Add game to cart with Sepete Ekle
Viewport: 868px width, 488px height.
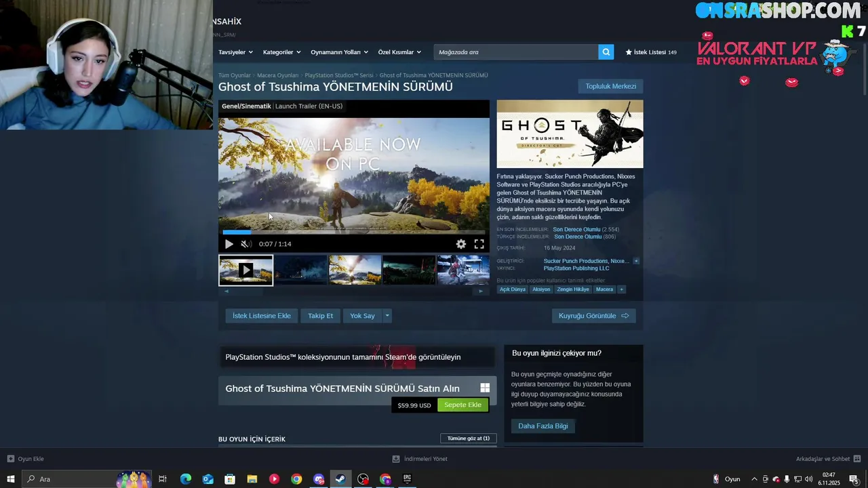(x=462, y=405)
